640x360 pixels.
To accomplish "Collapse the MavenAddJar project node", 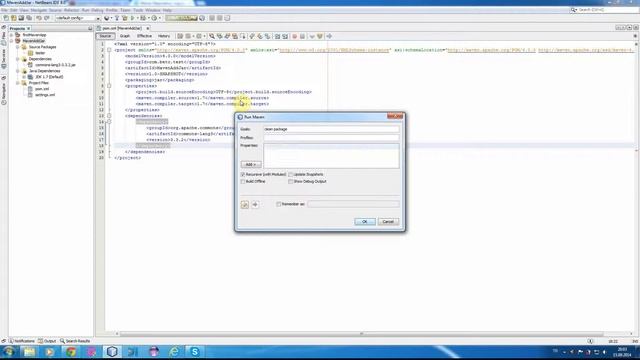I will [11, 41].
